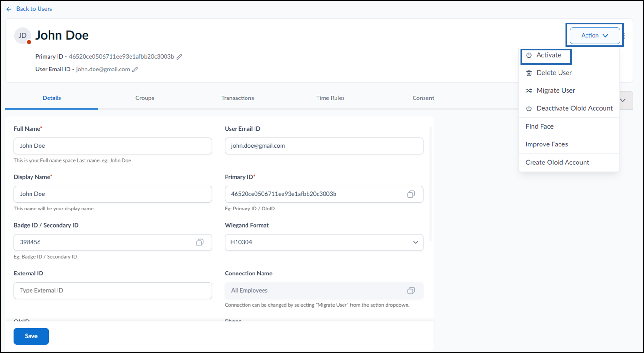Select Create Oloid Account menu option
Image resolution: width=644 pixels, height=353 pixels.
pyautogui.click(x=569, y=163)
